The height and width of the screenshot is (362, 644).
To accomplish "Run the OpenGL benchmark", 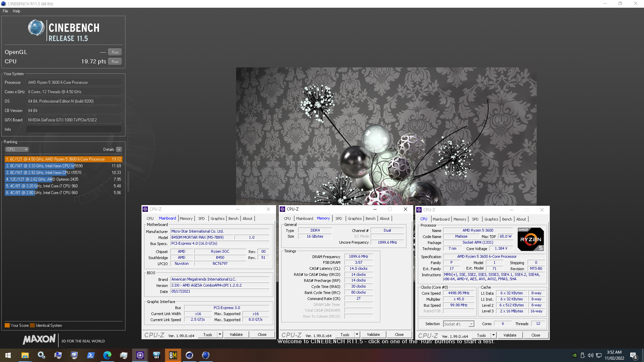I will click(x=115, y=52).
